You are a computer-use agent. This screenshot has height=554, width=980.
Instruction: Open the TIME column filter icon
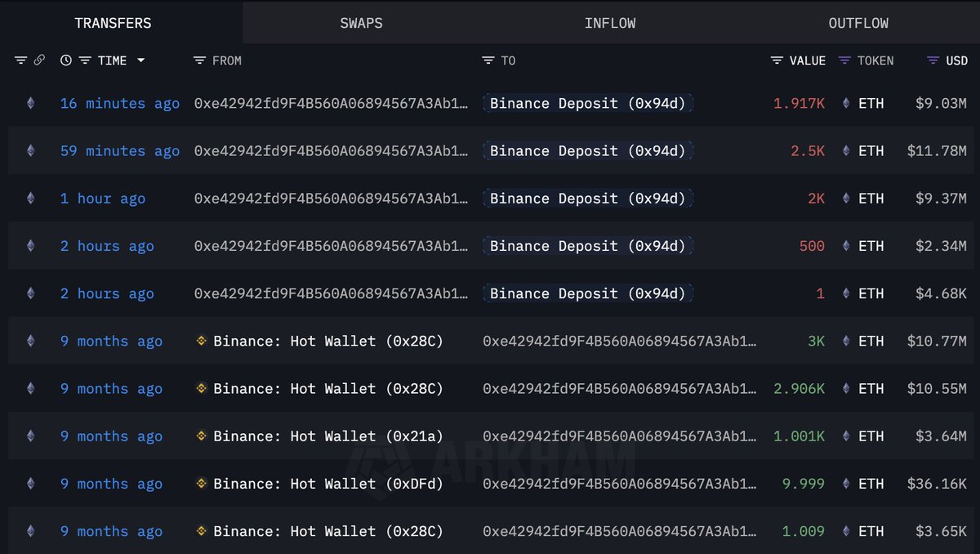coord(85,60)
